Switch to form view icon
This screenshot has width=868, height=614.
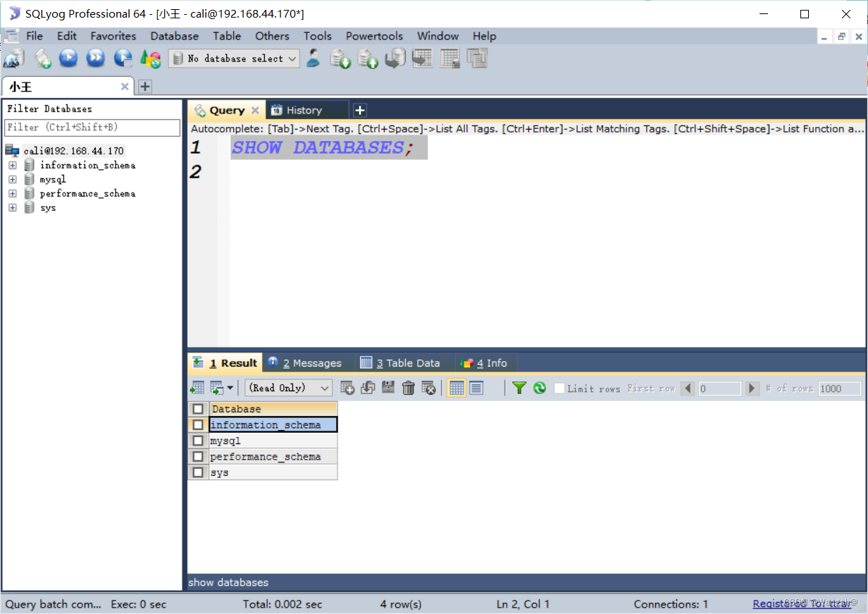[476, 388]
